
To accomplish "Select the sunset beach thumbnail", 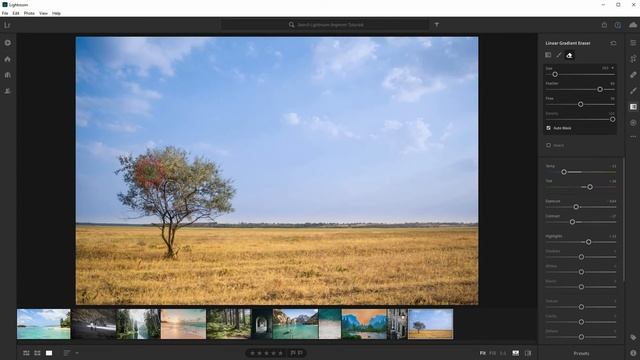I will click(x=183, y=324).
